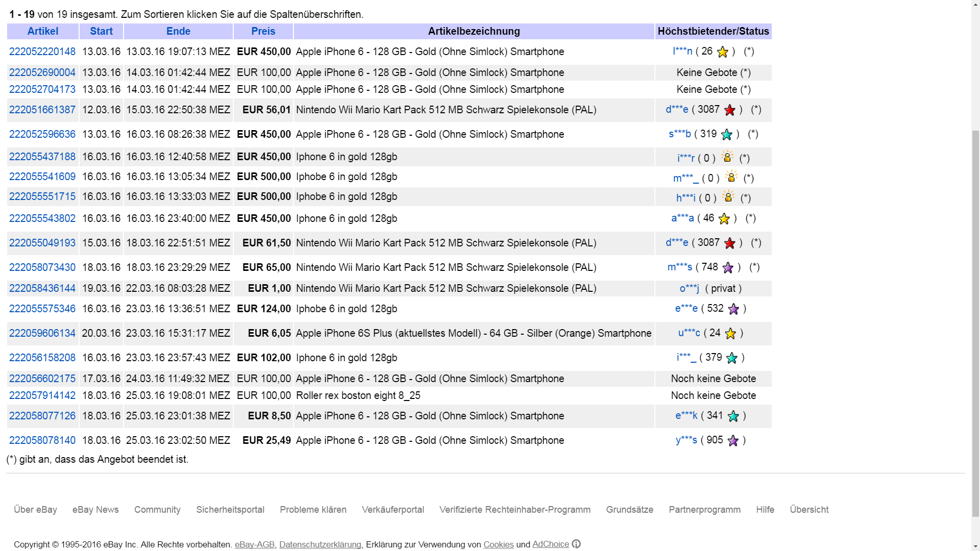Click turquoise star next to s***b
Viewport: 980px width, 551px height.
pos(726,135)
